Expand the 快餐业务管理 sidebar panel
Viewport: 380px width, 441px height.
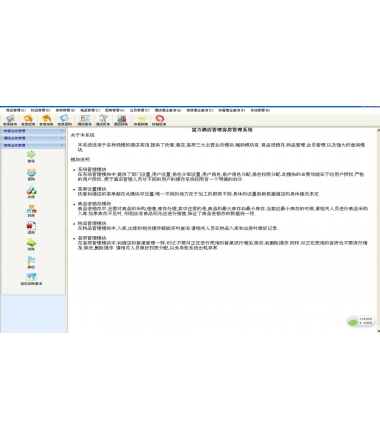tap(33, 131)
